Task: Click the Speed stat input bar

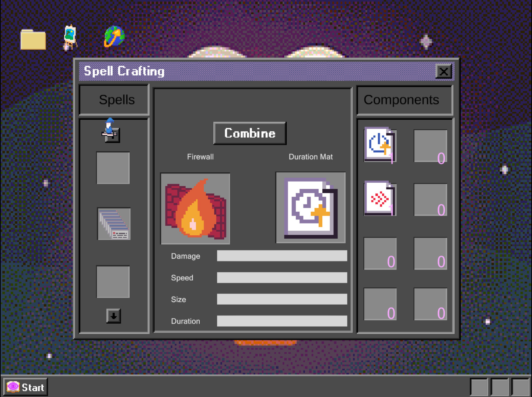Action: click(282, 277)
